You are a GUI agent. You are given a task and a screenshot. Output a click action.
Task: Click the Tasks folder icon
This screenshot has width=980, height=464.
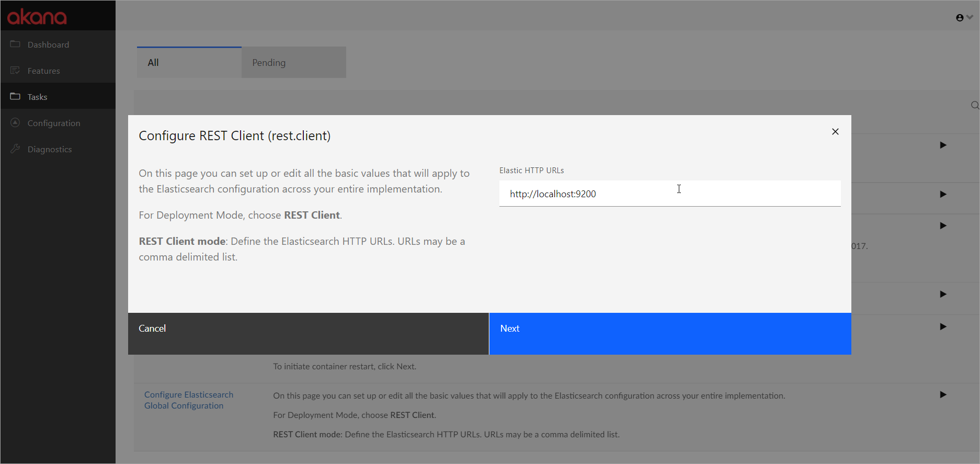tap(15, 96)
